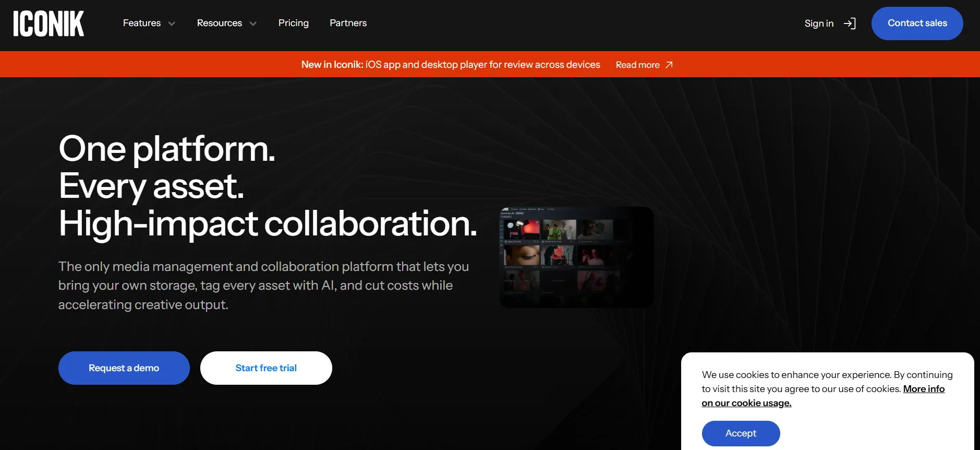This screenshot has width=980, height=450.
Task: Select the woman in green outfit thumbnail
Action: coord(558,229)
